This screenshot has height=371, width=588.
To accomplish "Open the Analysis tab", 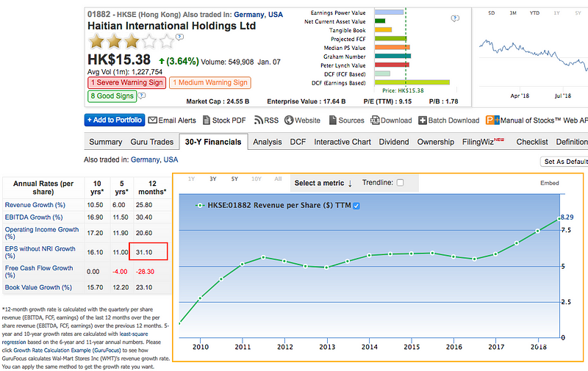I will [268, 142].
